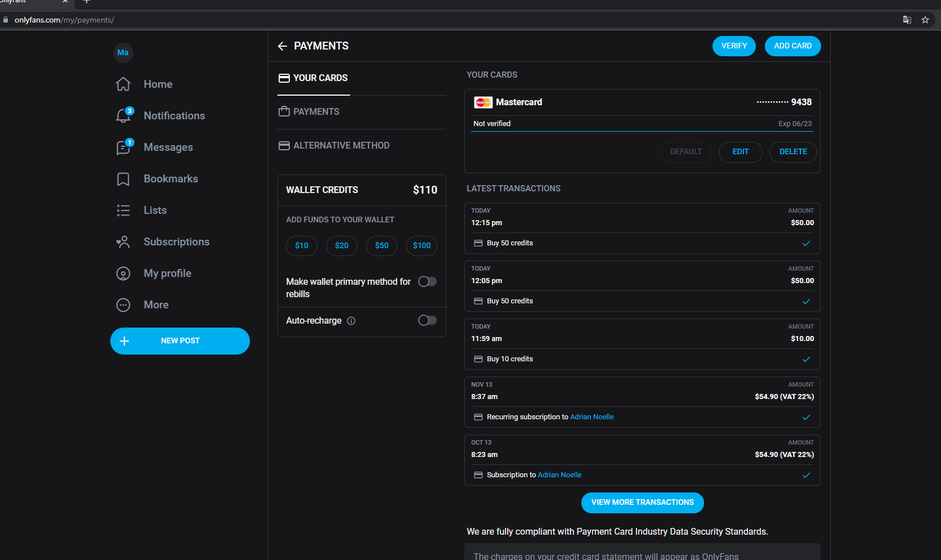This screenshot has width=941, height=560.
Task: Click the Lists sidebar icon
Action: tap(123, 210)
